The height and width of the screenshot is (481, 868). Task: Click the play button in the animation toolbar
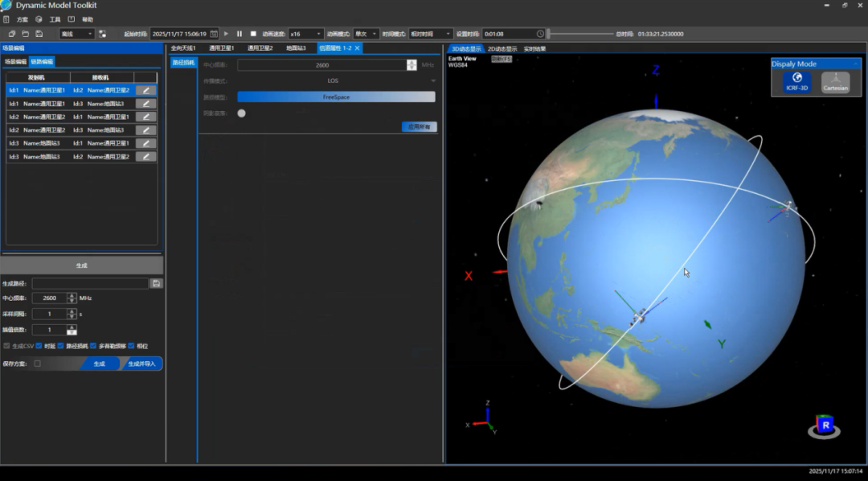pyautogui.click(x=226, y=34)
